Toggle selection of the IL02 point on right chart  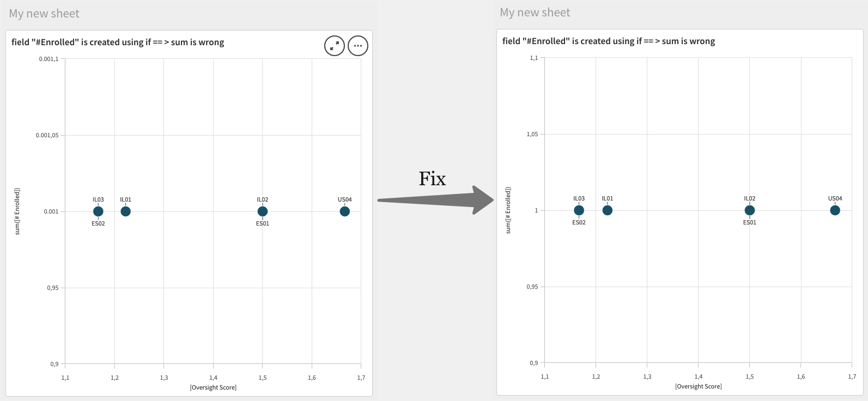[x=749, y=210]
